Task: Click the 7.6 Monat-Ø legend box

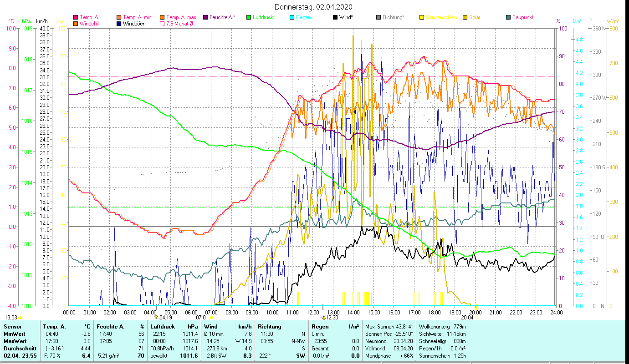Action: click(x=162, y=24)
